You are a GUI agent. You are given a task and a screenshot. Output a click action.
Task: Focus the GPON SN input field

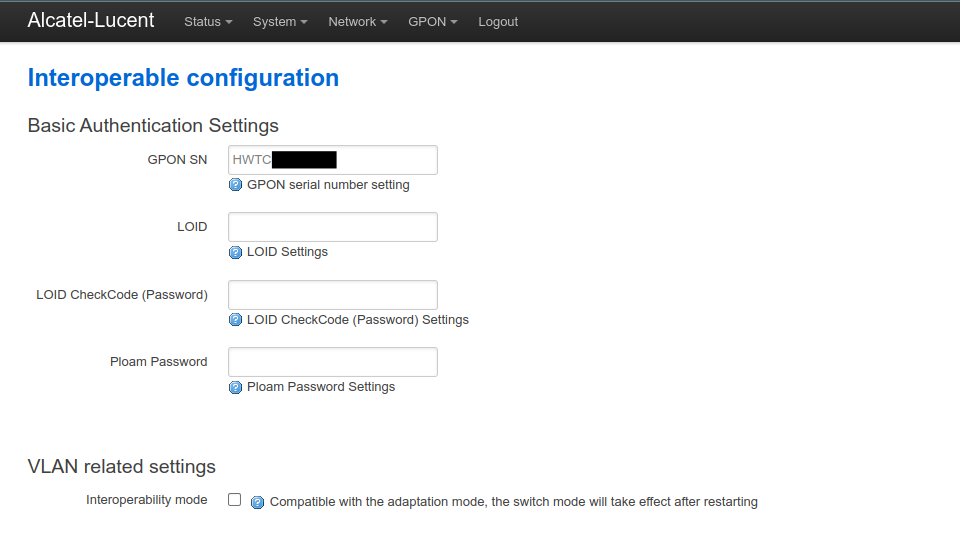coord(333,160)
